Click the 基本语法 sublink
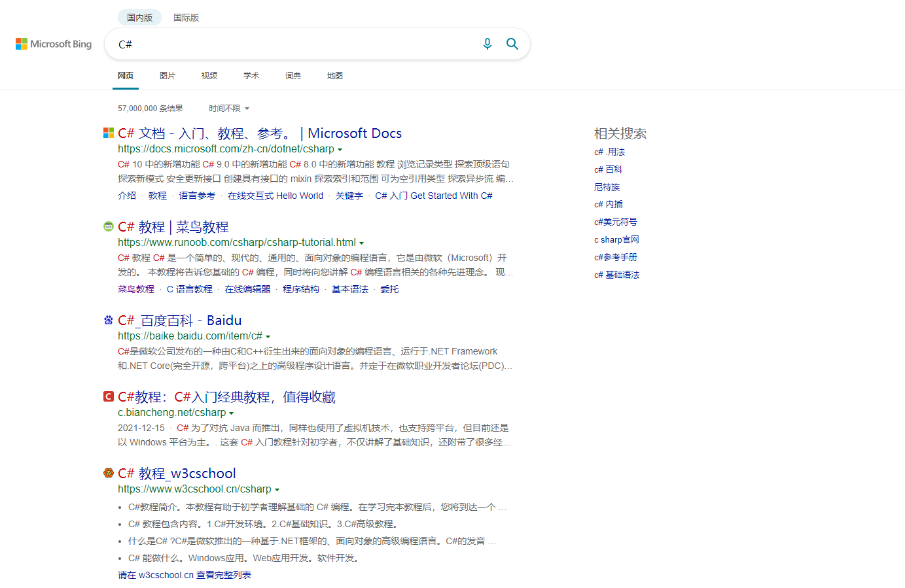Image resolution: width=905 pixels, height=588 pixels. pyautogui.click(x=350, y=289)
